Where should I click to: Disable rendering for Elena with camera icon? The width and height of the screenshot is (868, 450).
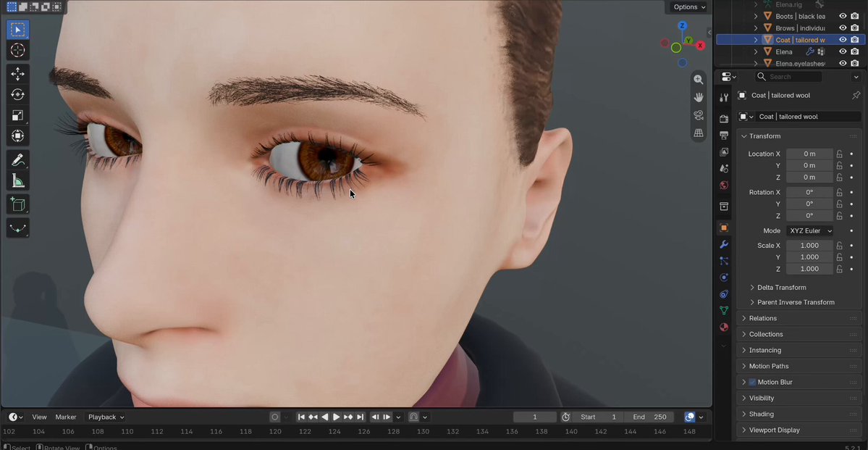point(855,51)
